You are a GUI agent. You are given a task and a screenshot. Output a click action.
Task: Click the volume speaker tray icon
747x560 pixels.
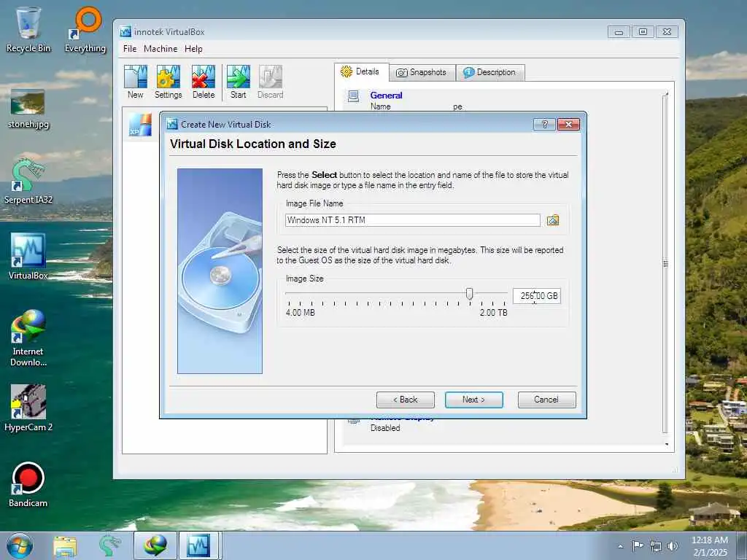point(673,546)
